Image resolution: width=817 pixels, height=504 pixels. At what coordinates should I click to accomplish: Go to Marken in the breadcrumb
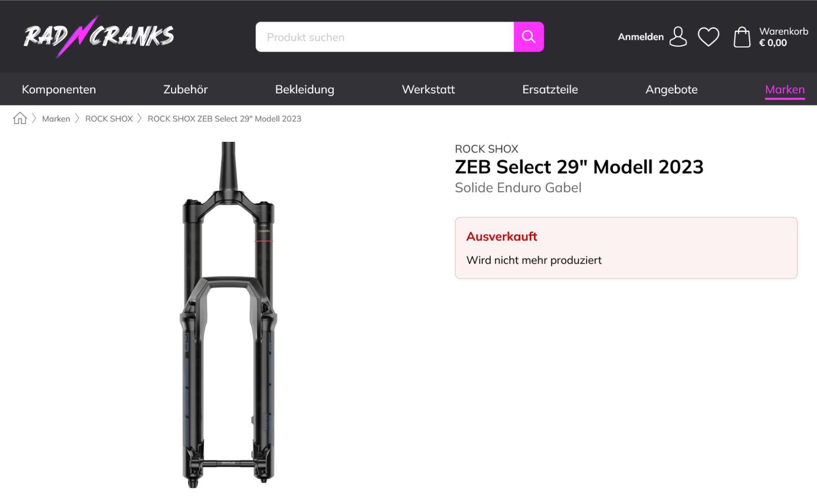click(x=56, y=119)
